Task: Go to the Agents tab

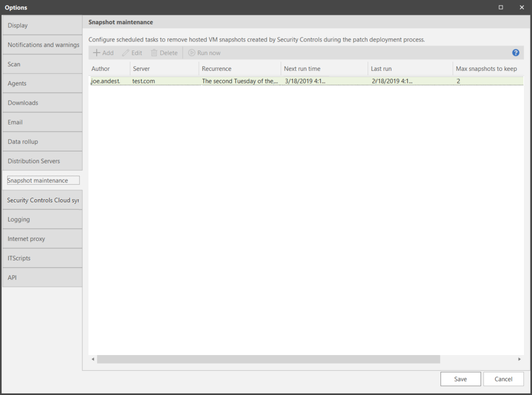Action: [x=42, y=83]
